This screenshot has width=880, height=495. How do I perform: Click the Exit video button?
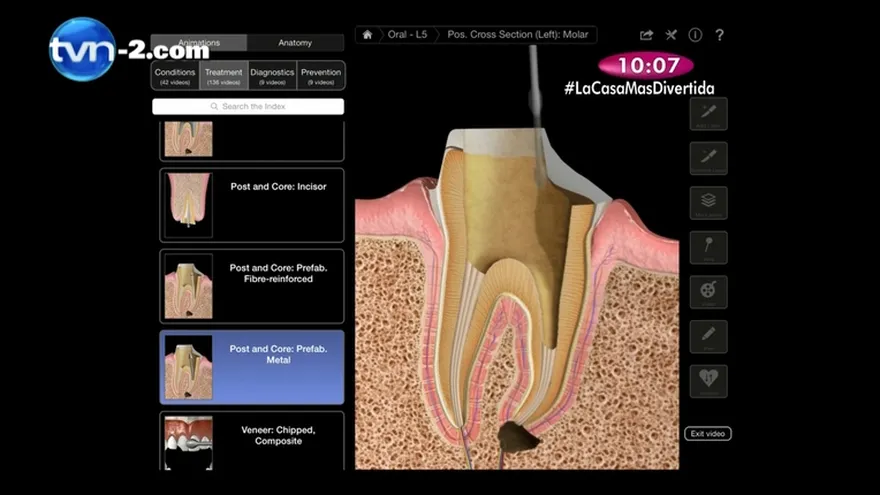coord(708,434)
